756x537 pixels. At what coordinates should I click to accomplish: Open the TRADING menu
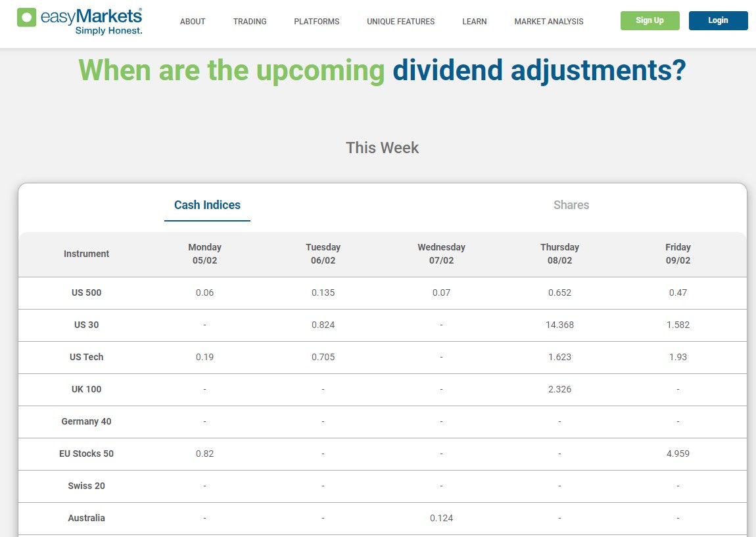click(x=250, y=22)
